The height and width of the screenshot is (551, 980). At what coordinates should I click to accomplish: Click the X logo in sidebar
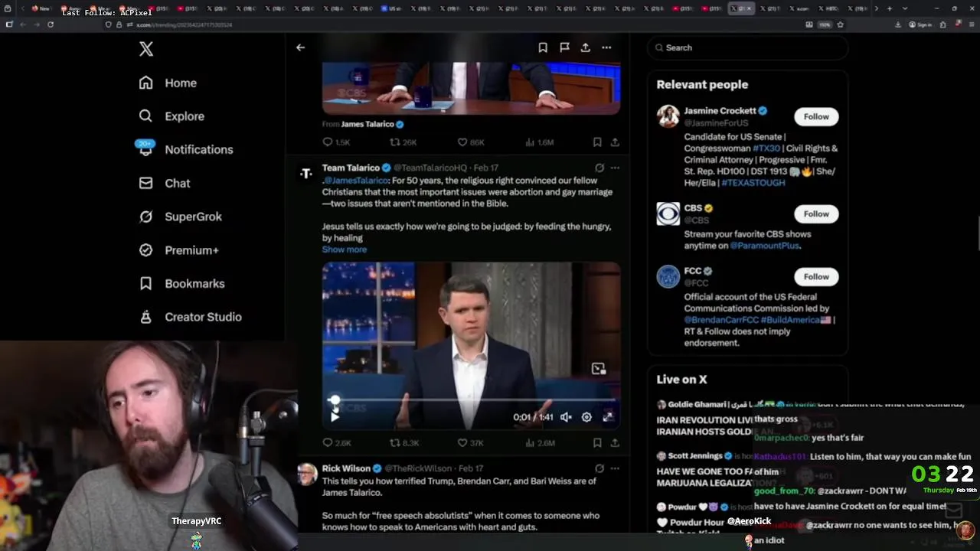(x=146, y=49)
